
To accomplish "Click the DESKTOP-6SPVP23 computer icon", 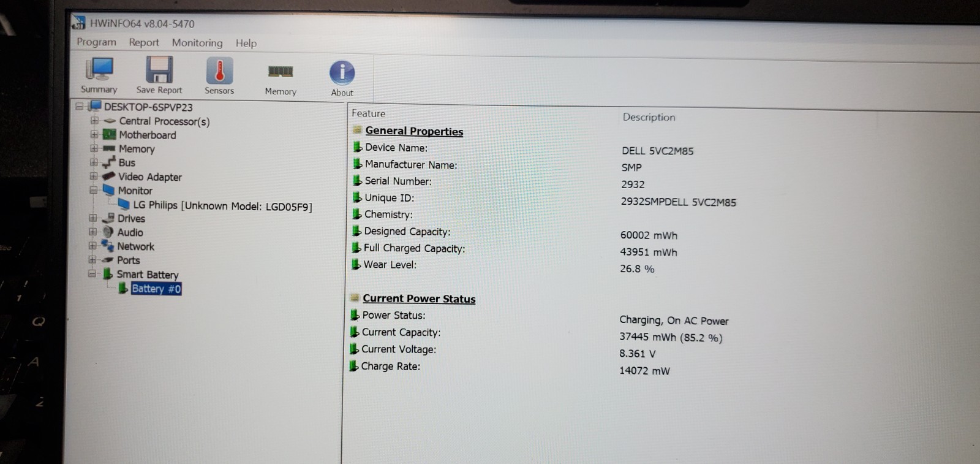I will 95,106.
